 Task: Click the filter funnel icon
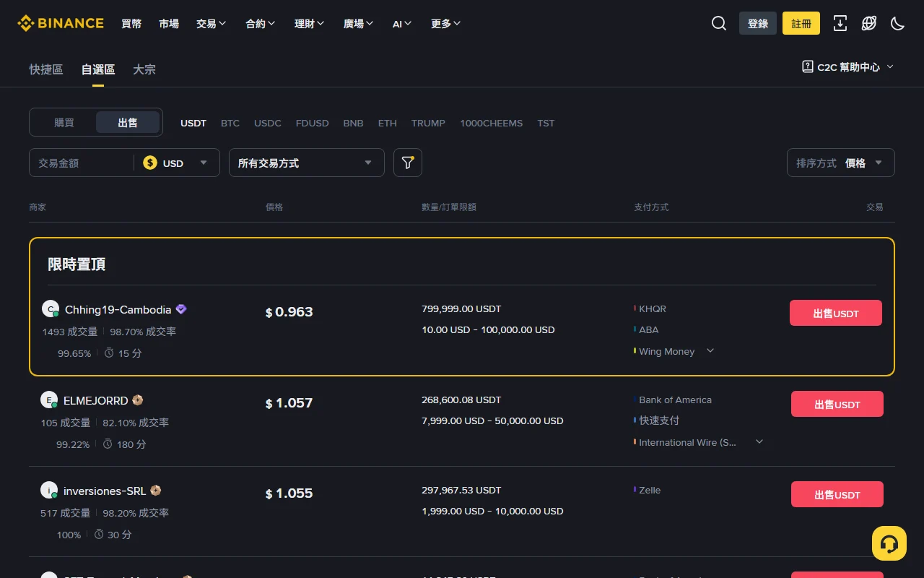(408, 163)
